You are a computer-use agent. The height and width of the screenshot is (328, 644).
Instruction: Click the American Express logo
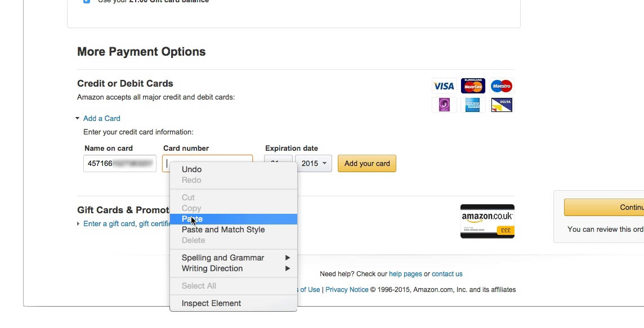[x=472, y=105]
